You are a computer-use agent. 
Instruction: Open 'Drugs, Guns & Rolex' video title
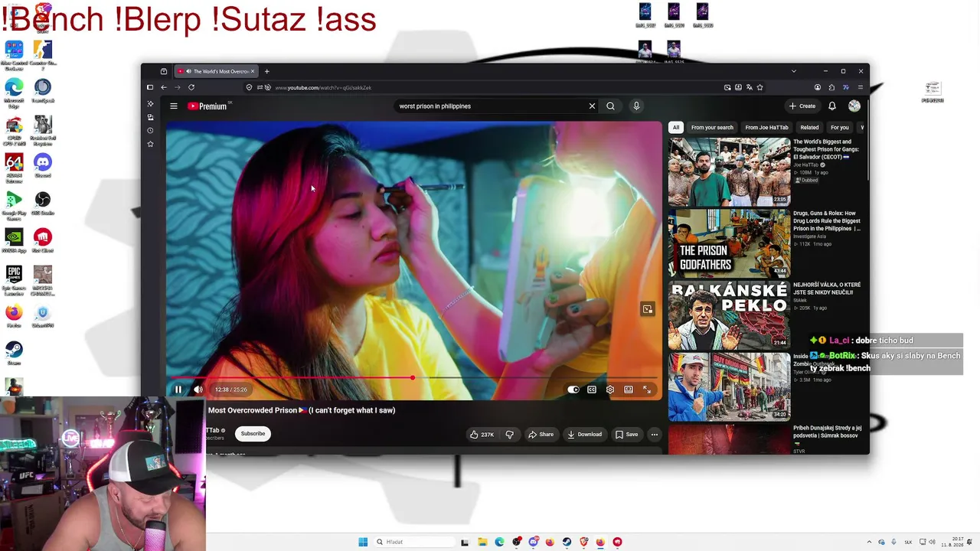(x=827, y=221)
